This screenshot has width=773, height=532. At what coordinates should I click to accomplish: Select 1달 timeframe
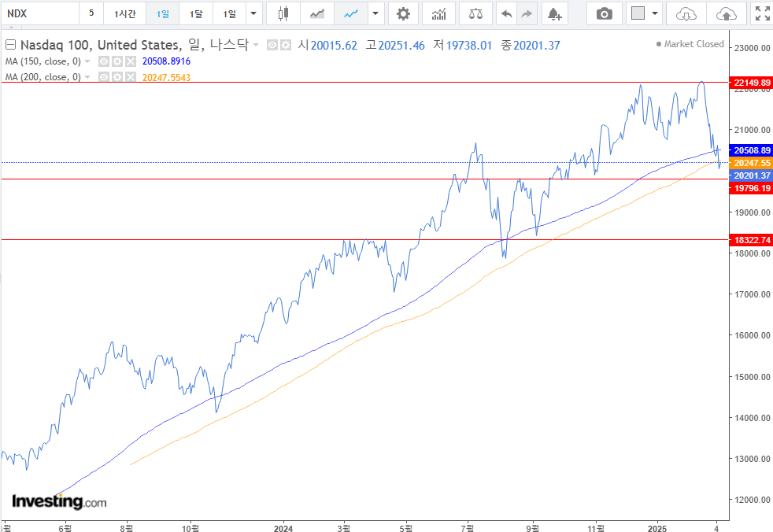[196, 14]
